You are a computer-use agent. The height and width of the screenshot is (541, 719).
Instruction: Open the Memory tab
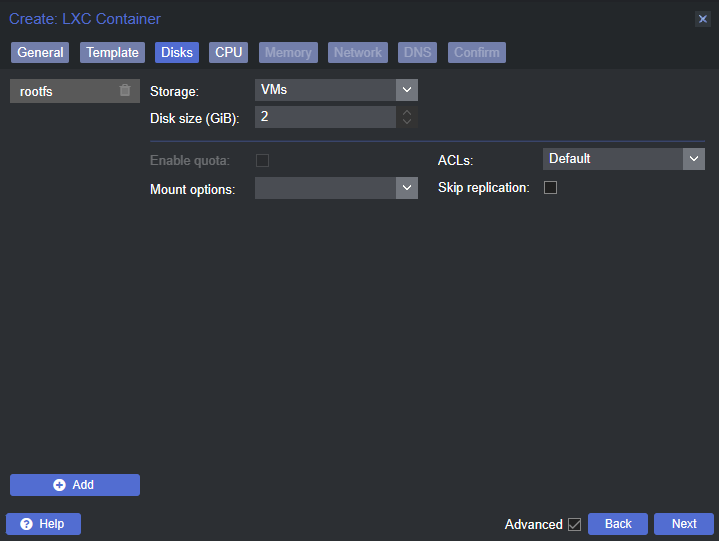[288, 52]
